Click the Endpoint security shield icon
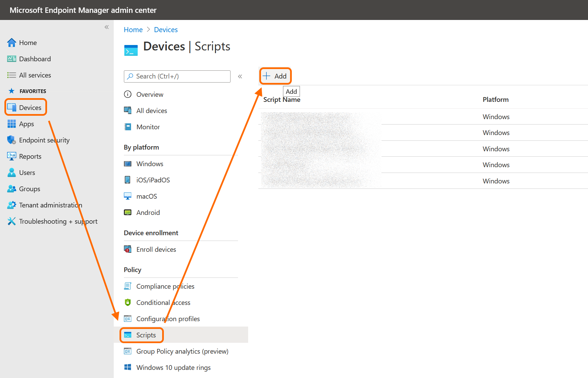Image resolution: width=588 pixels, height=378 pixels. tap(12, 140)
